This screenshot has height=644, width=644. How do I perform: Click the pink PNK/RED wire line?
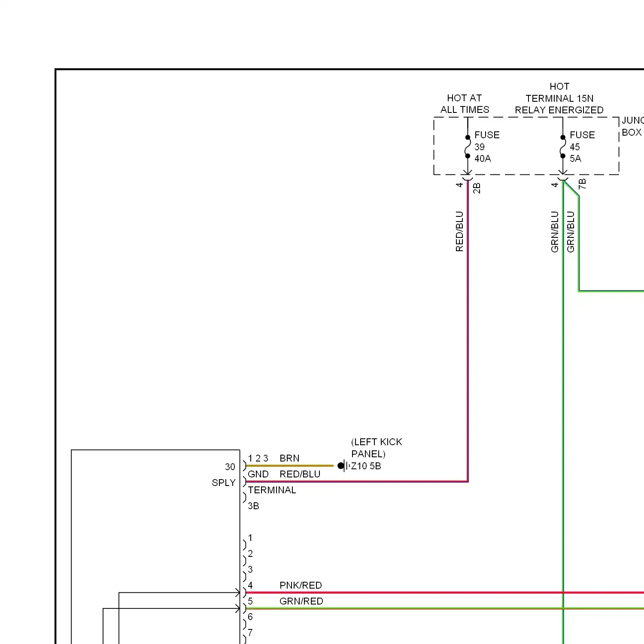coord(444,592)
